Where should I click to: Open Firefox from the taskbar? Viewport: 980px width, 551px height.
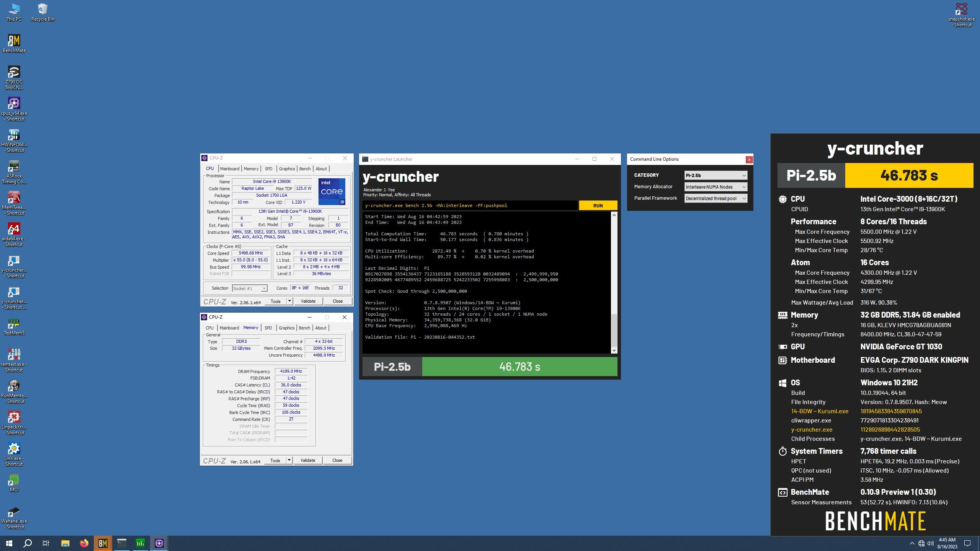[x=84, y=543]
